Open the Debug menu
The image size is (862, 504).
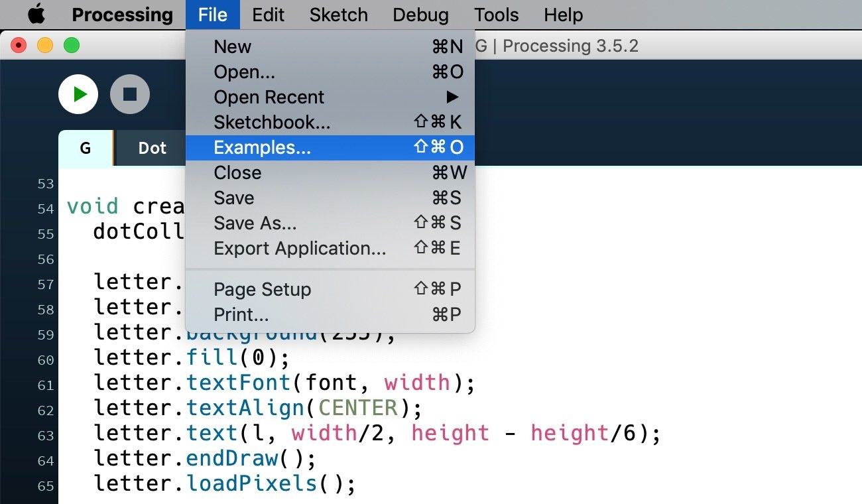(x=420, y=15)
